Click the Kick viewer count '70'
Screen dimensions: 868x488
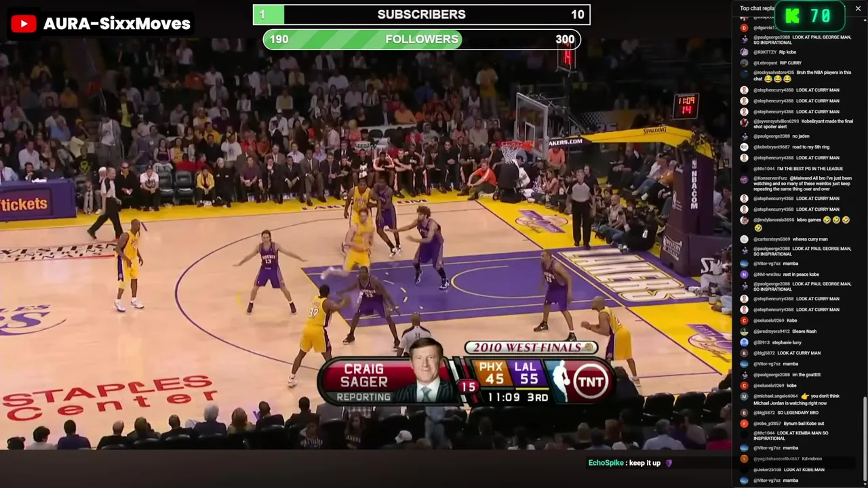(x=820, y=16)
